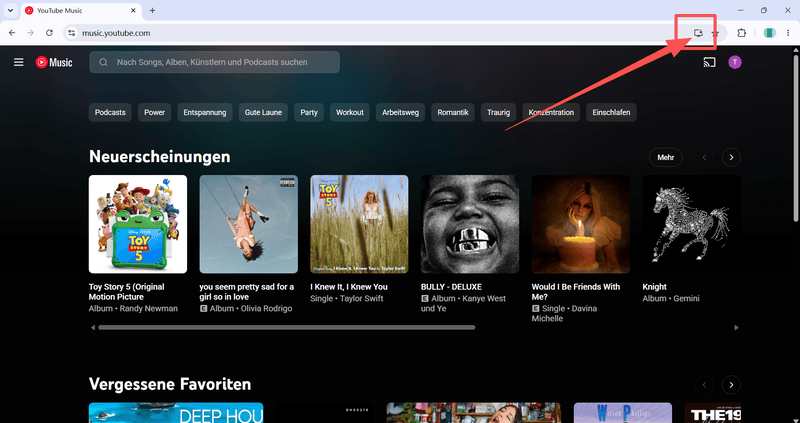Select the Power mood chip
This screenshot has width=800, height=423.
tap(155, 112)
